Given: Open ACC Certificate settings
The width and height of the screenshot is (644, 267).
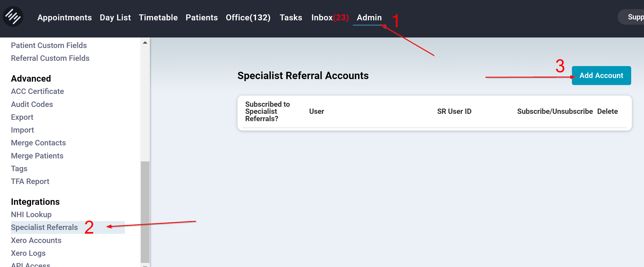Looking at the screenshot, I should click(37, 91).
